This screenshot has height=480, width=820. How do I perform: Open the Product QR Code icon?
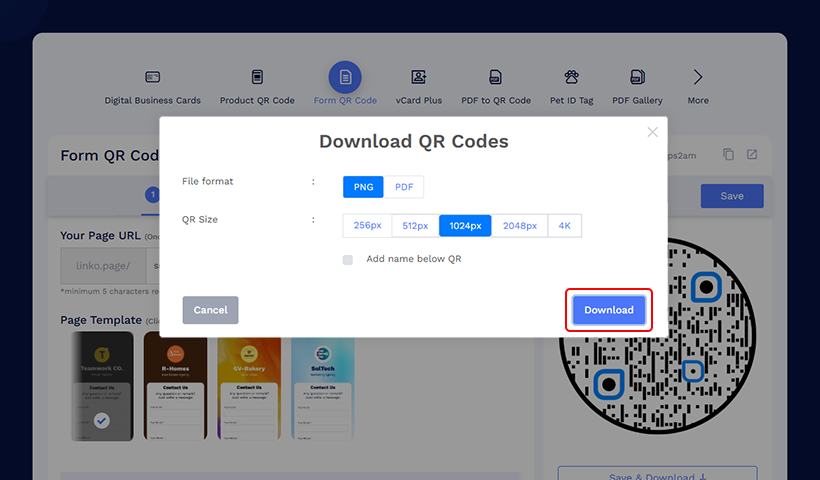[x=257, y=77]
